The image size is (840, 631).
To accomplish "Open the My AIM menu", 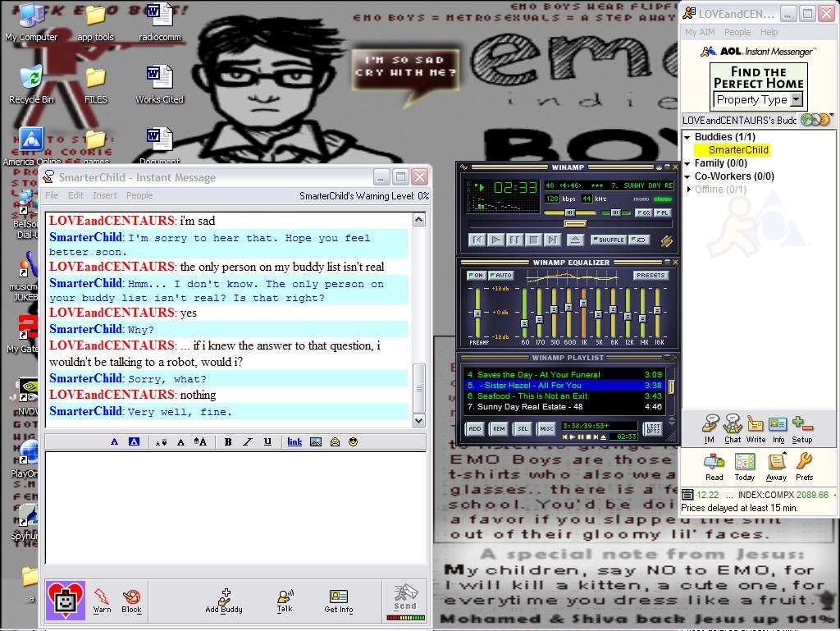I will pyautogui.click(x=700, y=32).
